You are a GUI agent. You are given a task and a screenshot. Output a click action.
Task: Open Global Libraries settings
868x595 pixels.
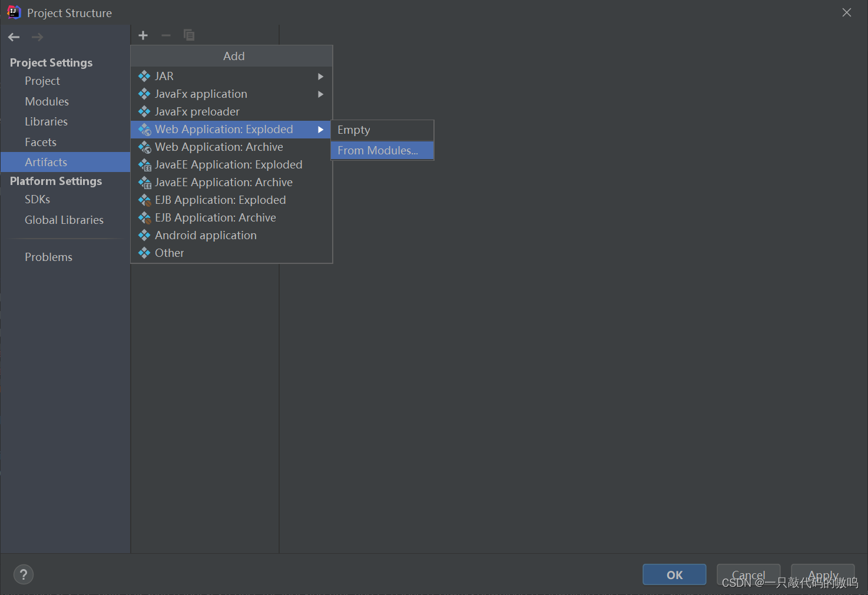tap(65, 220)
